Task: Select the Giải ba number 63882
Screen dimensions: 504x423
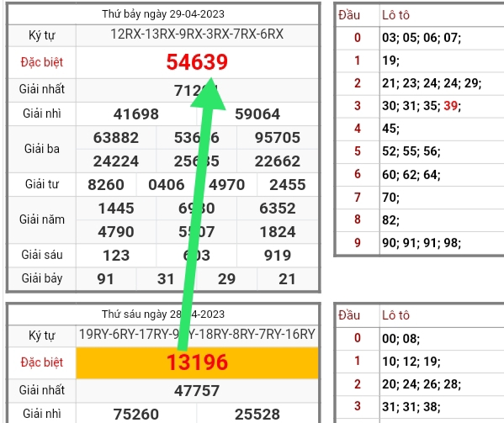Action: (x=116, y=138)
